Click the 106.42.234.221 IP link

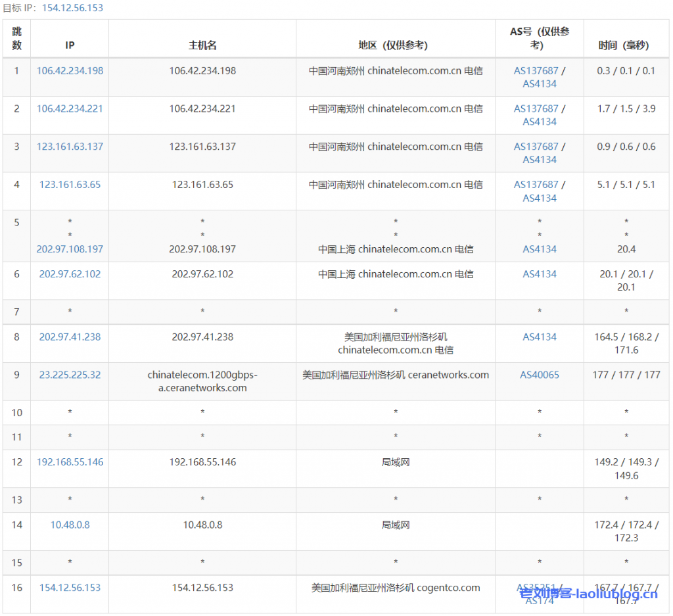(70, 108)
